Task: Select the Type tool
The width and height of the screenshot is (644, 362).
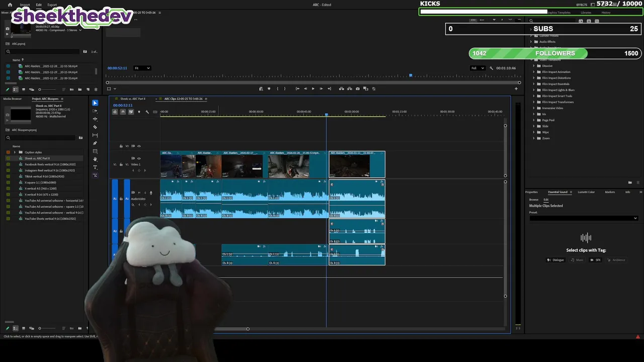Action: 95,167
